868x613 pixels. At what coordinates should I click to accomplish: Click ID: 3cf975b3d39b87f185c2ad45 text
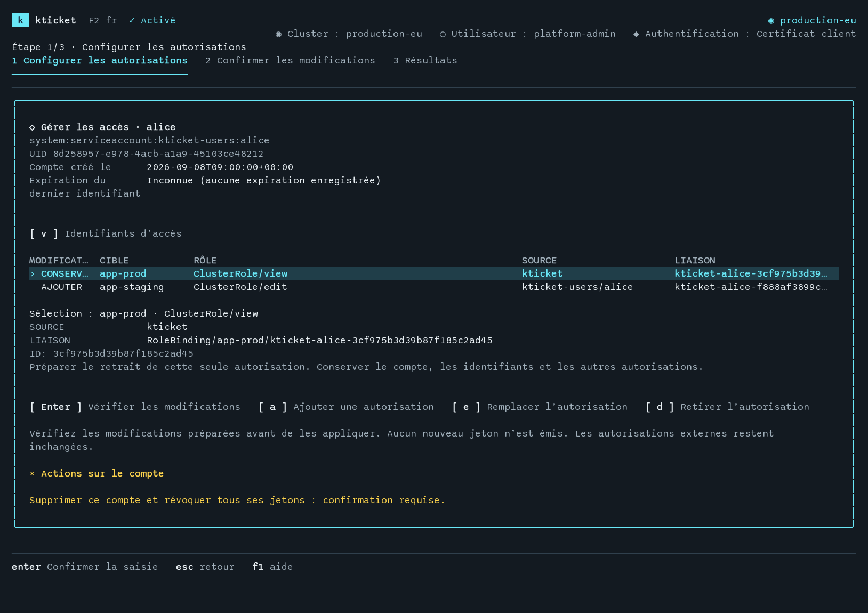pyautogui.click(x=111, y=353)
